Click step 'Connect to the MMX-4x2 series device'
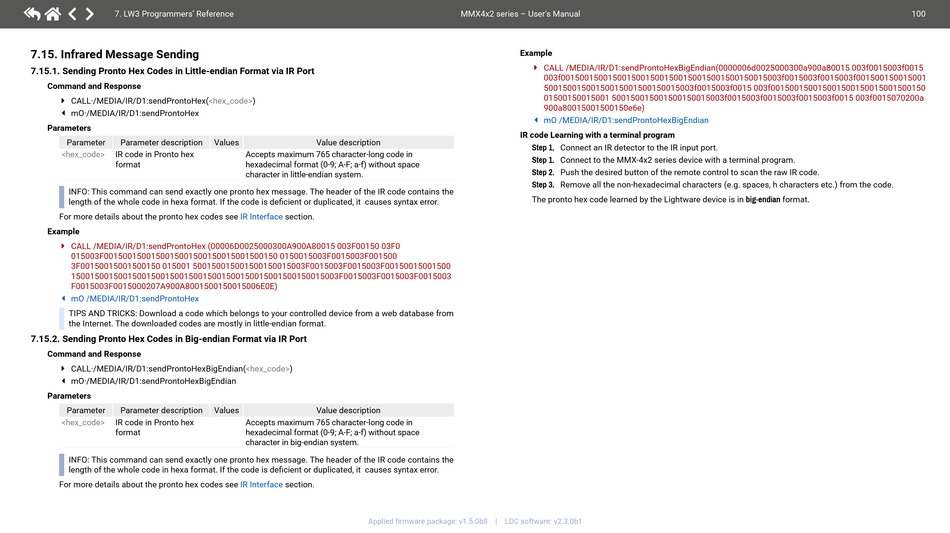Screen dimensions: 950x533 click(677, 160)
